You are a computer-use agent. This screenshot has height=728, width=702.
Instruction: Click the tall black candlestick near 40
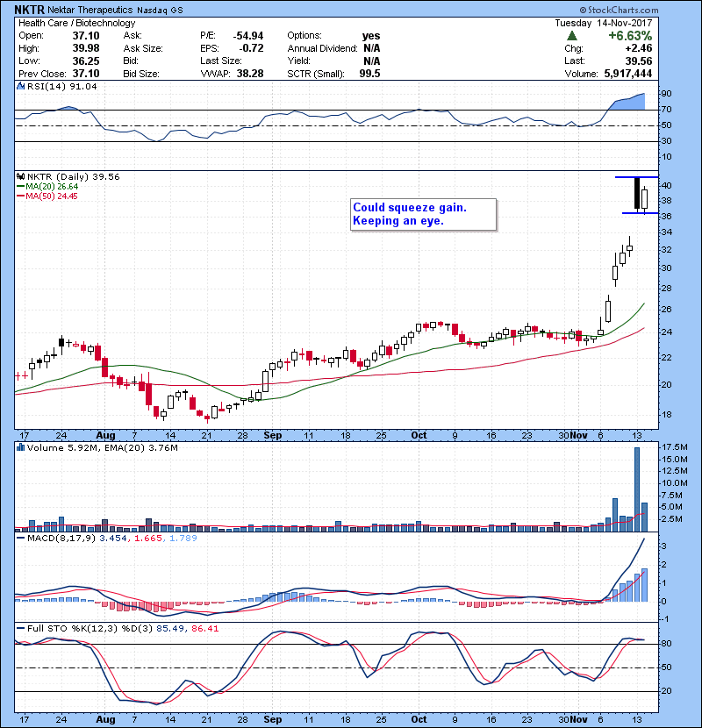(x=637, y=193)
